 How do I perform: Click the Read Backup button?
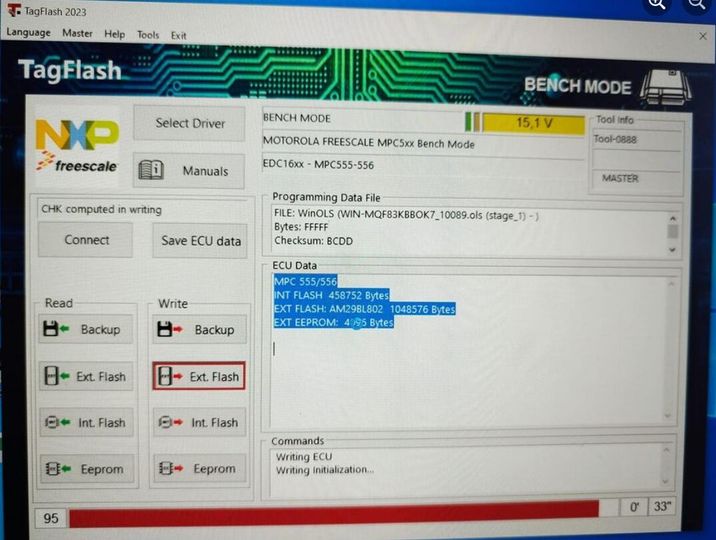click(86, 329)
